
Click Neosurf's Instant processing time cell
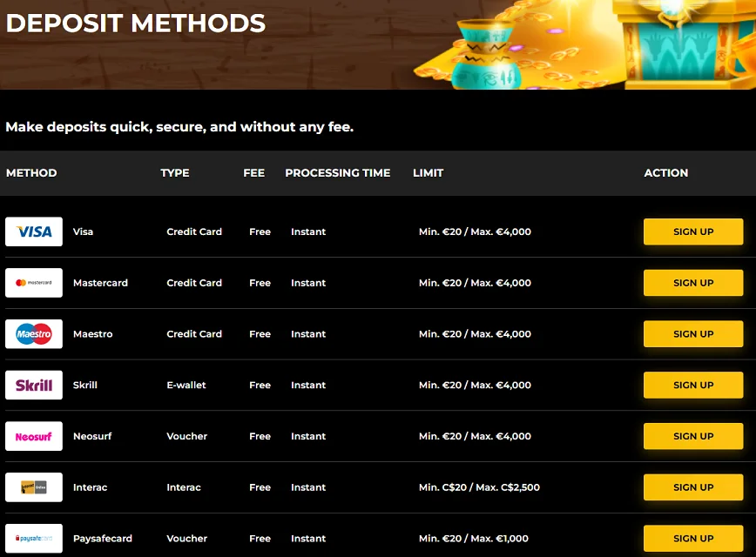point(308,436)
